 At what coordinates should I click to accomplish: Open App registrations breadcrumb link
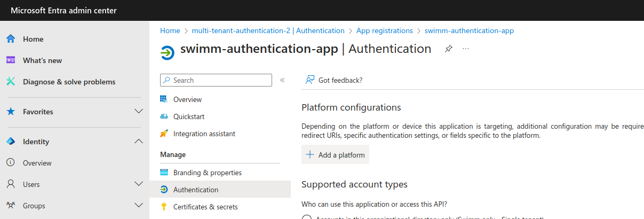385,30
